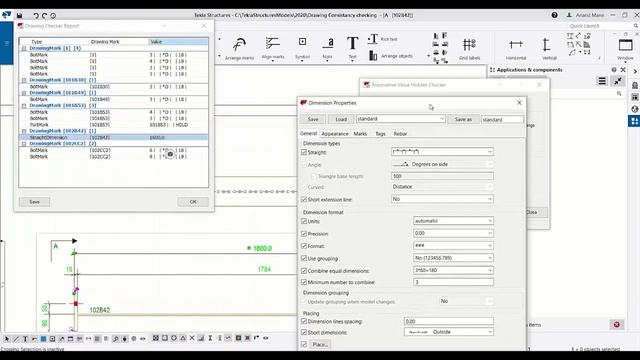Open the standard settings file dropdown
Image resolution: width=640 pixels, height=360 pixels.
(x=400, y=119)
